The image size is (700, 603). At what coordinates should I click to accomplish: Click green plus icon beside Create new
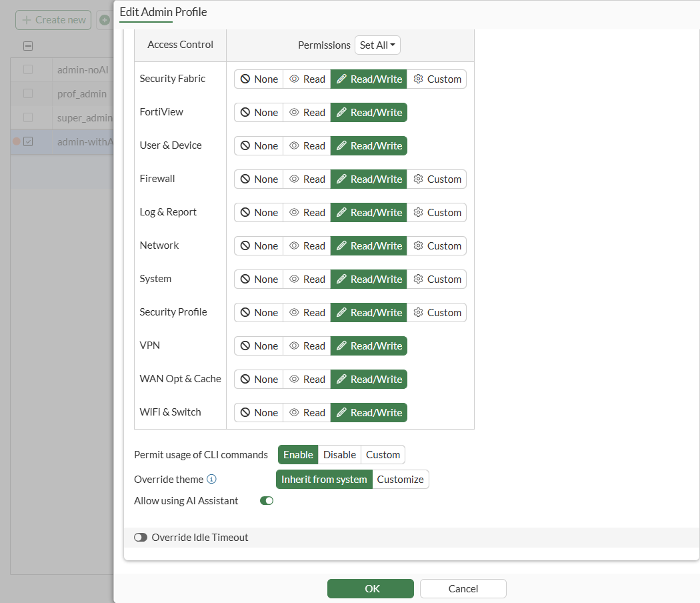pyautogui.click(x=105, y=20)
